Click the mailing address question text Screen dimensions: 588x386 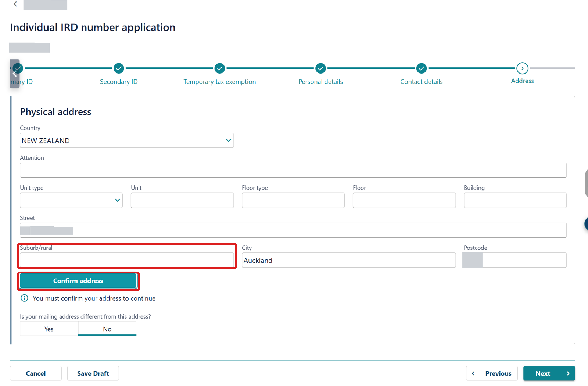(x=85, y=316)
